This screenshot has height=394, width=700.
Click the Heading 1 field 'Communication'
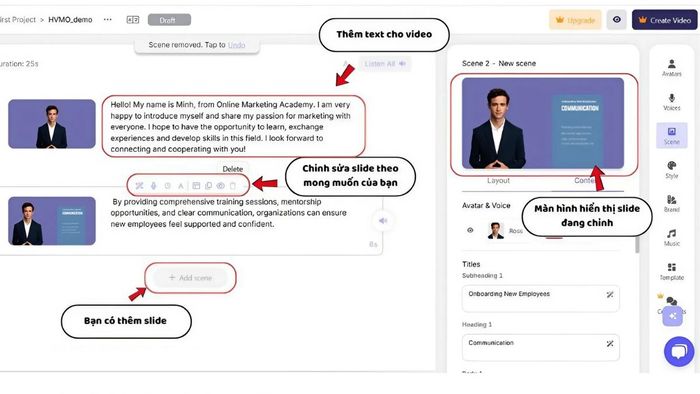coord(541,347)
